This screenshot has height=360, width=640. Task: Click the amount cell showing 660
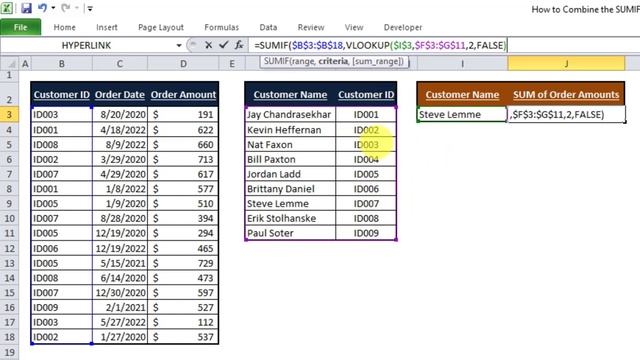(x=183, y=144)
